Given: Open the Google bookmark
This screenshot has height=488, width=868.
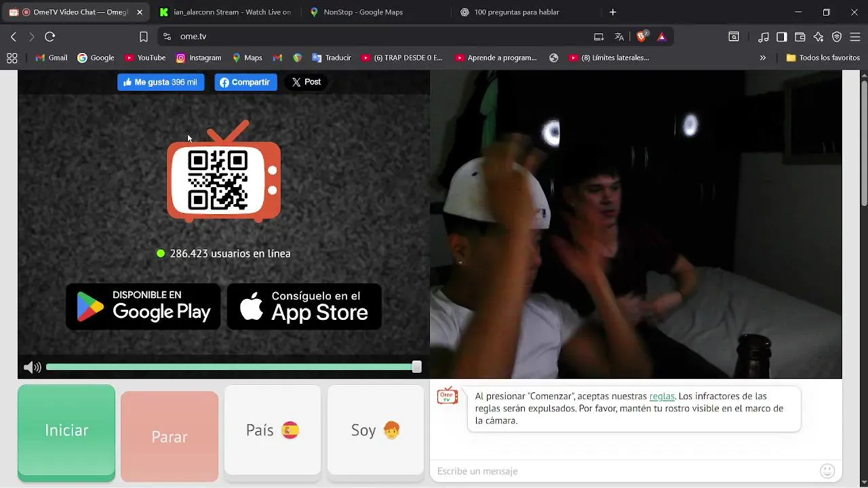Looking at the screenshot, I should [96, 58].
